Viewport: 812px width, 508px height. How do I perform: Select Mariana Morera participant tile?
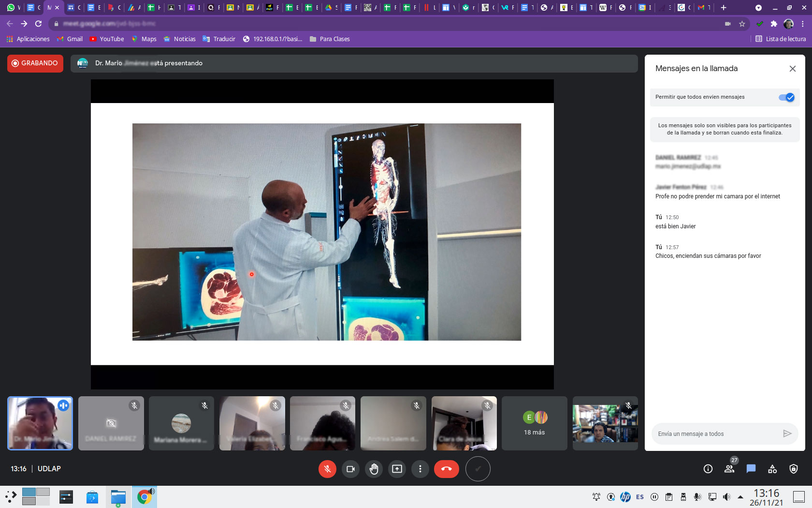(x=182, y=423)
